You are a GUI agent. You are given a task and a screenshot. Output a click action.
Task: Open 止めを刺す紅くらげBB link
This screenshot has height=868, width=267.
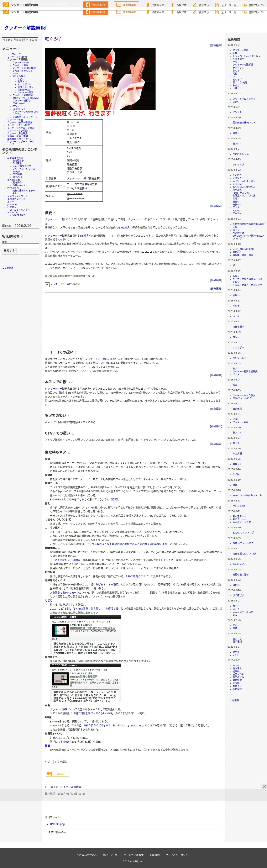point(66,560)
